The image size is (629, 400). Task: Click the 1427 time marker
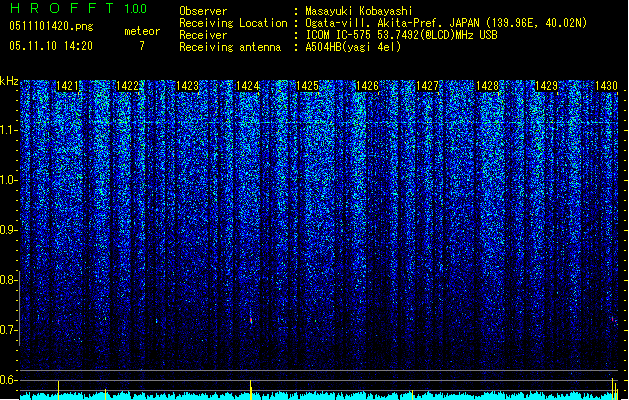(427, 86)
